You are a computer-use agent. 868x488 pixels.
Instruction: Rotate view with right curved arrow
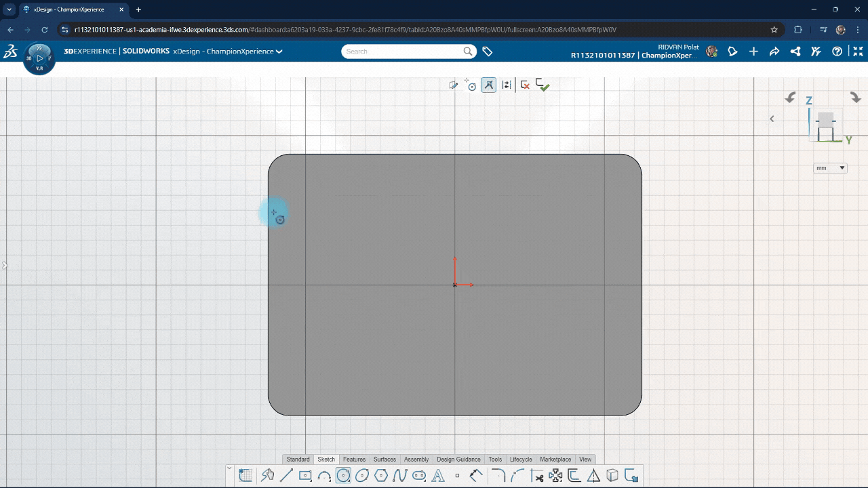point(856,98)
